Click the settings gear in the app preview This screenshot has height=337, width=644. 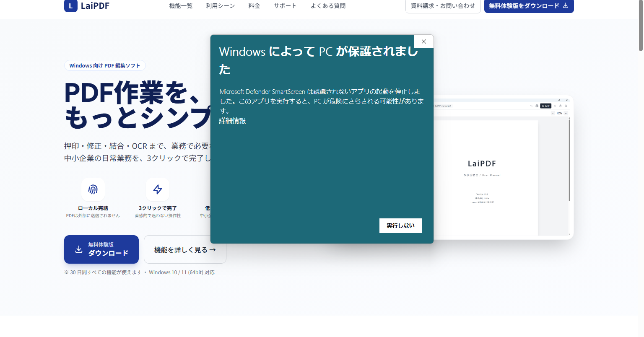tap(566, 106)
